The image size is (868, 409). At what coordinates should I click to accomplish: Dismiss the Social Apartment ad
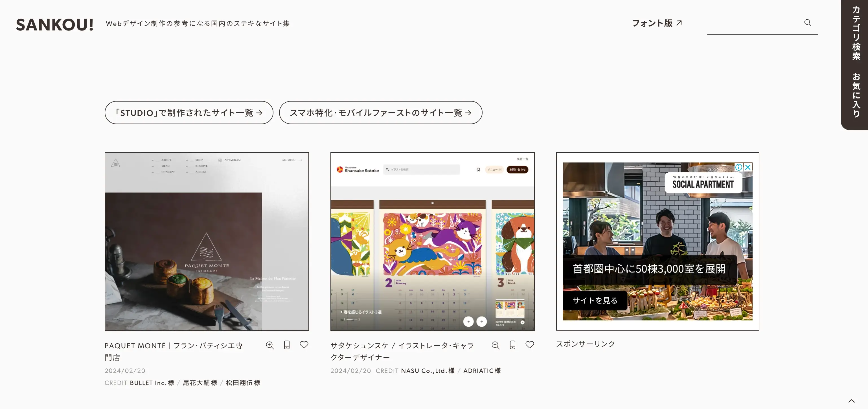point(748,167)
